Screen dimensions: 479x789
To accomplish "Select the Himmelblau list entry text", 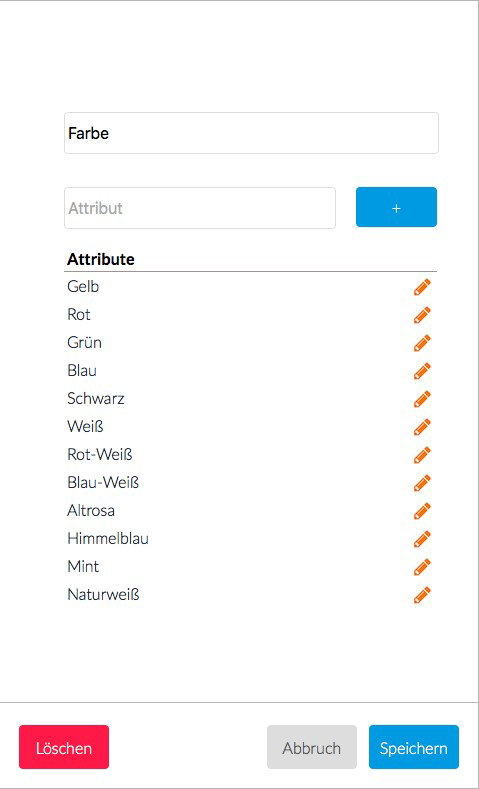I will pos(108,539).
